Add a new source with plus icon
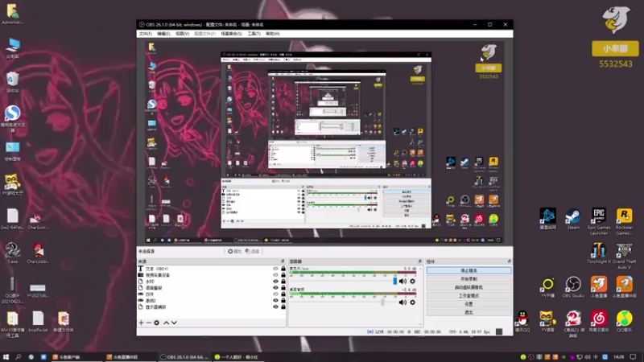This screenshot has height=362, width=644. click(142, 323)
